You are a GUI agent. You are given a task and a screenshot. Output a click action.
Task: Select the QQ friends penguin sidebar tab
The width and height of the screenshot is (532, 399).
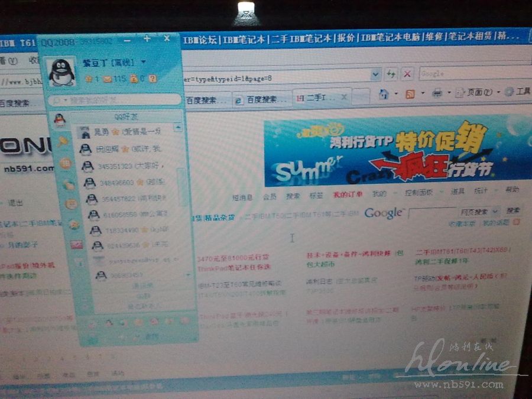60,120
